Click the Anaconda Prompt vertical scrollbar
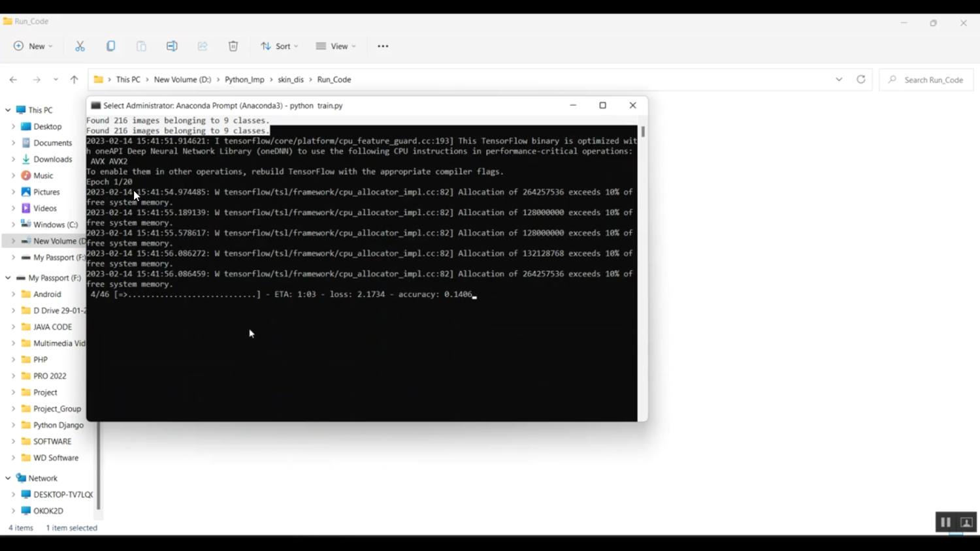The image size is (980, 551). coord(643,132)
